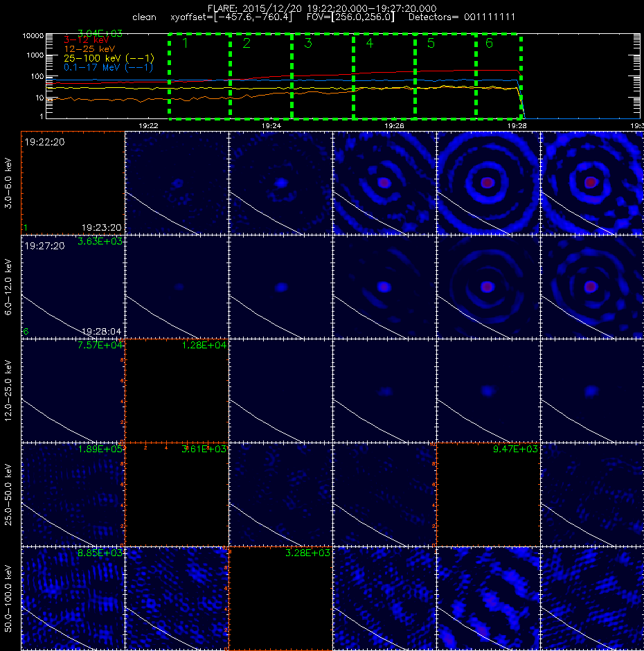644x651 pixels.
Task: Open the 25.0-50.0 keV image for interval 3
Action: pyautogui.click(x=280, y=494)
